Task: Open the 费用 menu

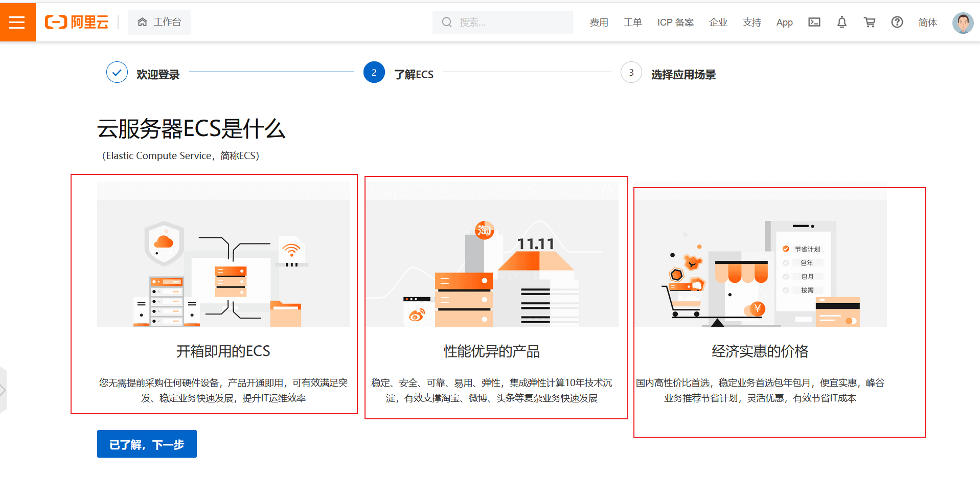Action: pos(599,22)
